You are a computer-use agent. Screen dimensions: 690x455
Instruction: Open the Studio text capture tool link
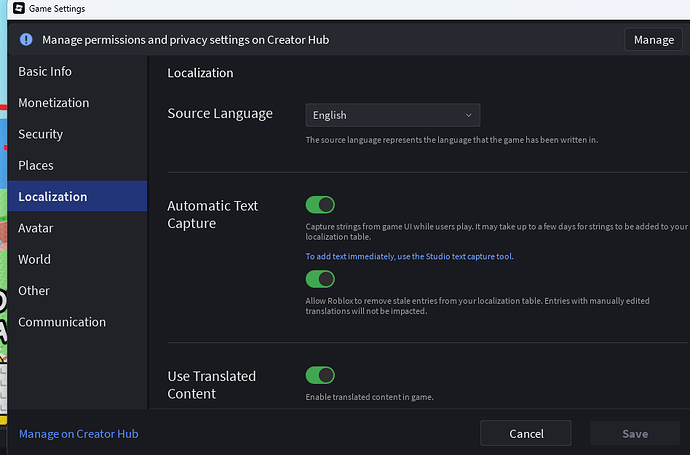410,257
